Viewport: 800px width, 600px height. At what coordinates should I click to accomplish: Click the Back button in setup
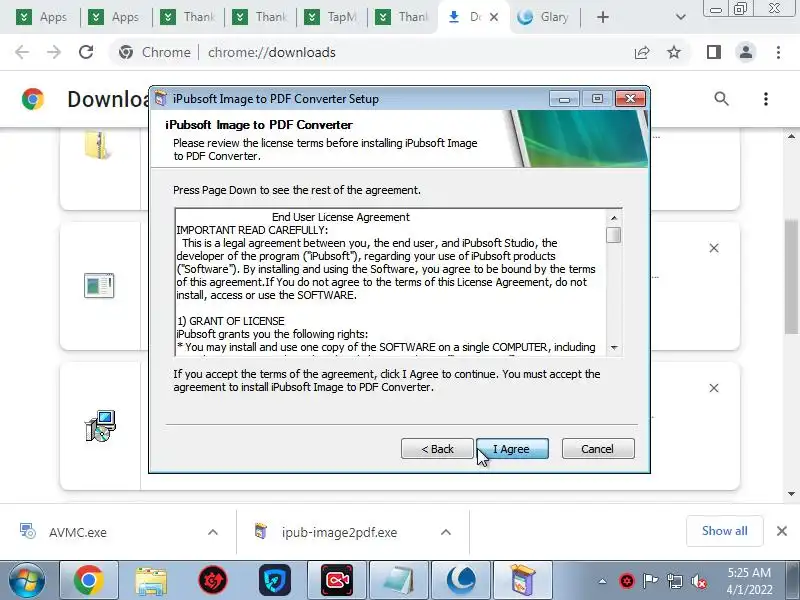tap(437, 448)
